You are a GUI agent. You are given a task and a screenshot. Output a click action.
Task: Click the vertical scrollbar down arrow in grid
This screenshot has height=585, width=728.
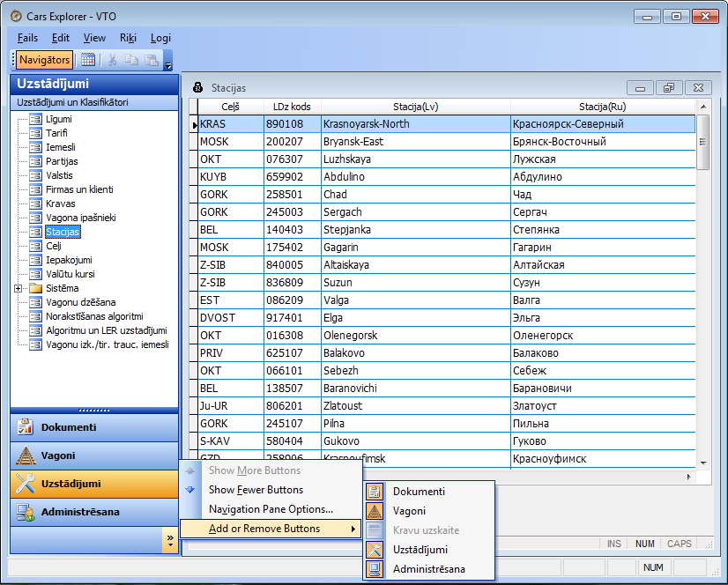703,462
